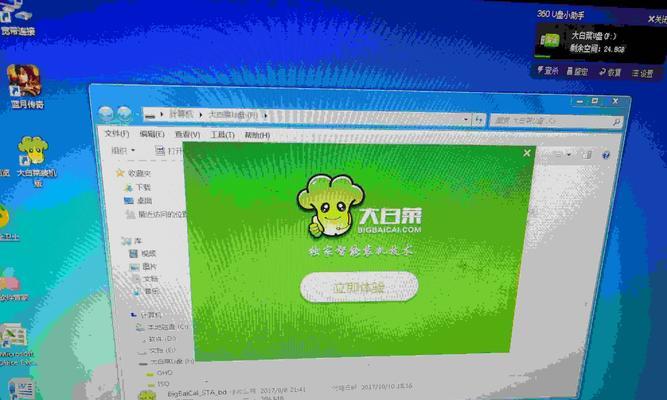
Task: Open the 蓝月传奇 game desktop icon
Action: [x=25, y=86]
